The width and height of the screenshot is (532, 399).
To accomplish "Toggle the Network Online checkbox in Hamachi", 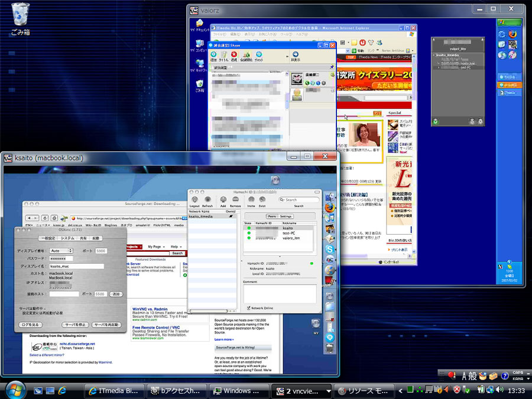I will pos(249,308).
